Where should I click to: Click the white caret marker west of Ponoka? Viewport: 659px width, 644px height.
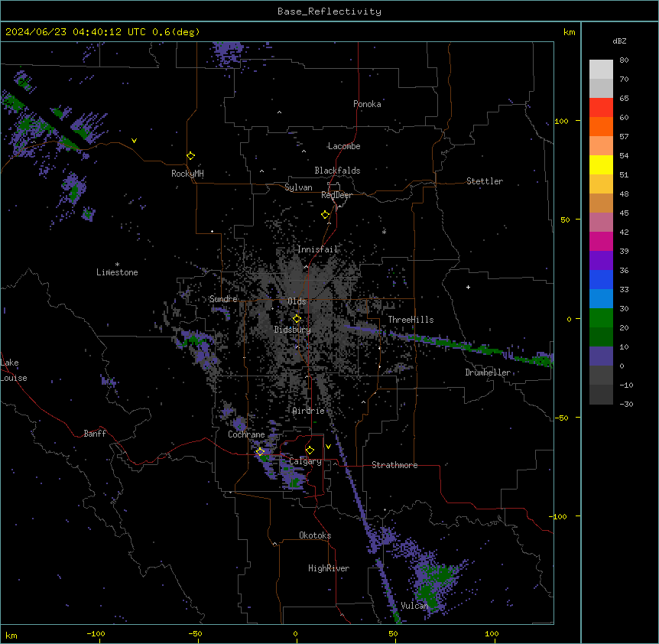coord(279,112)
